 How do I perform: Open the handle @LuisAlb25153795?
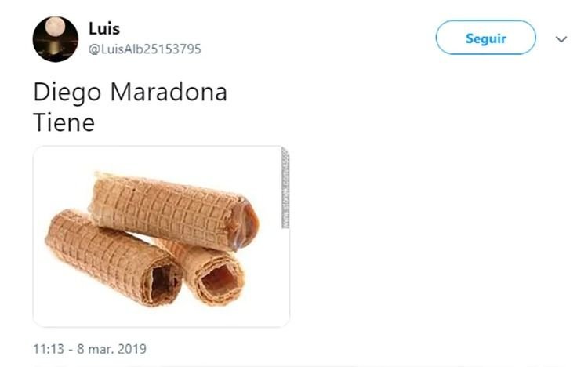[x=145, y=49]
